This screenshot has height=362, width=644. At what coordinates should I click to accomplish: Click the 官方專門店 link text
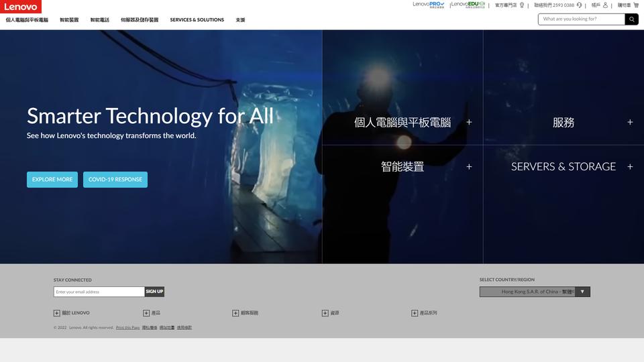coord(506,5)
